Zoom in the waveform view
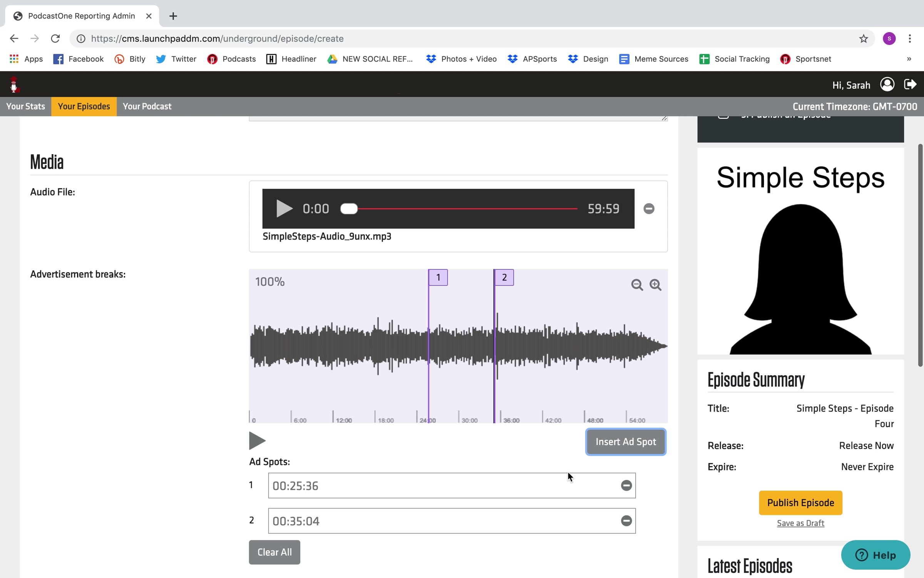Image resolution: width=924 pixels, height=578 pixels. [655, 285]
